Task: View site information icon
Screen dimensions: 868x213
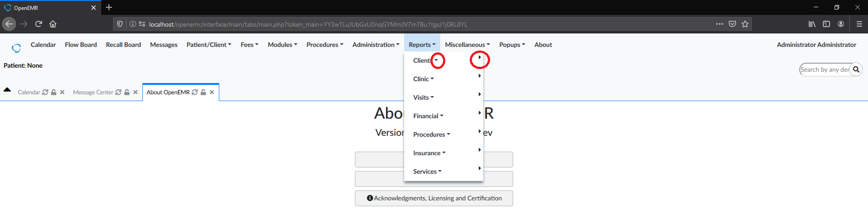Action: click(133, 24)
